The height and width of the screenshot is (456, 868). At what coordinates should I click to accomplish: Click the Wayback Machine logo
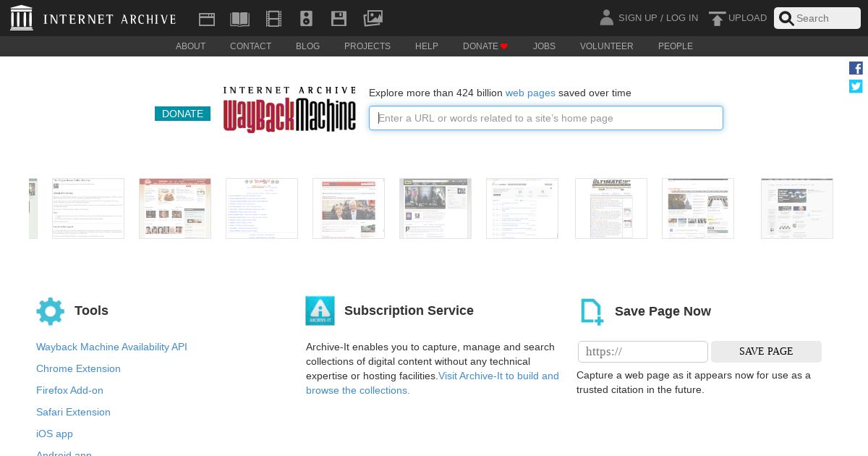coord(289,110)
